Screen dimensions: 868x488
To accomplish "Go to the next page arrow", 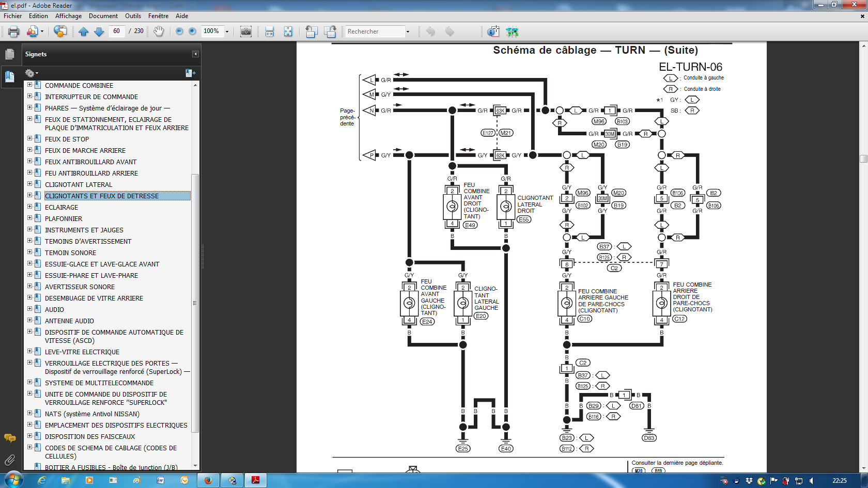I will tap(99, 32).
